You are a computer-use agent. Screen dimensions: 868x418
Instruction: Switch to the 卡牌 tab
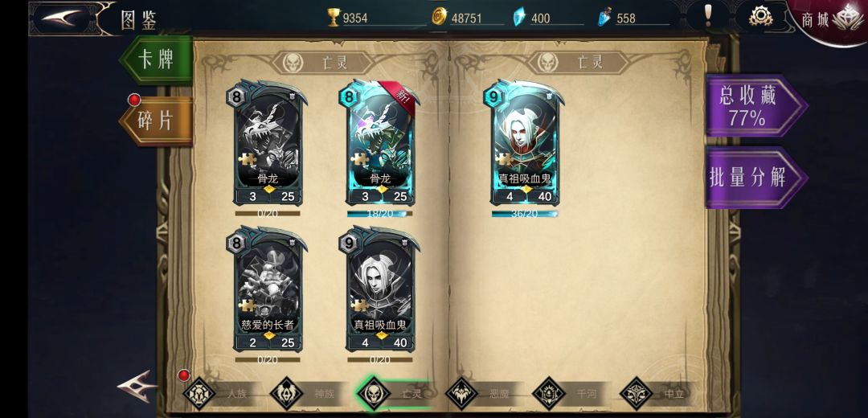point(156,59)
